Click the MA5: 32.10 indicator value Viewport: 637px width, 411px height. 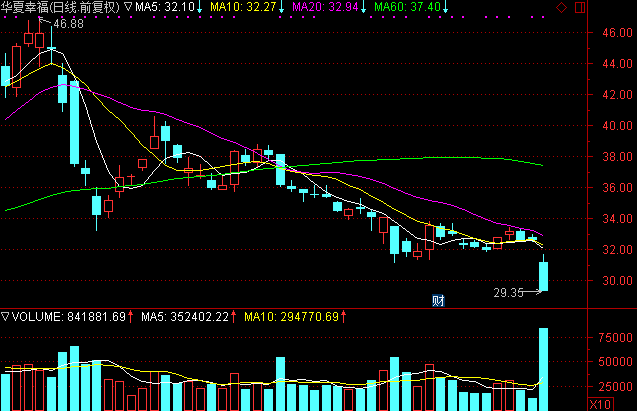165,7
